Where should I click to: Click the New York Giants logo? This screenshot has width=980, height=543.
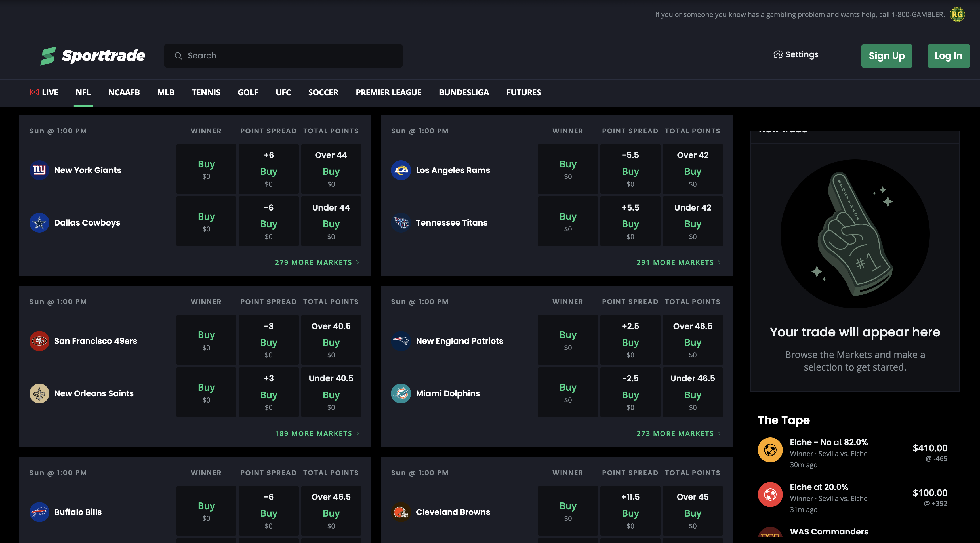point(39,170)
